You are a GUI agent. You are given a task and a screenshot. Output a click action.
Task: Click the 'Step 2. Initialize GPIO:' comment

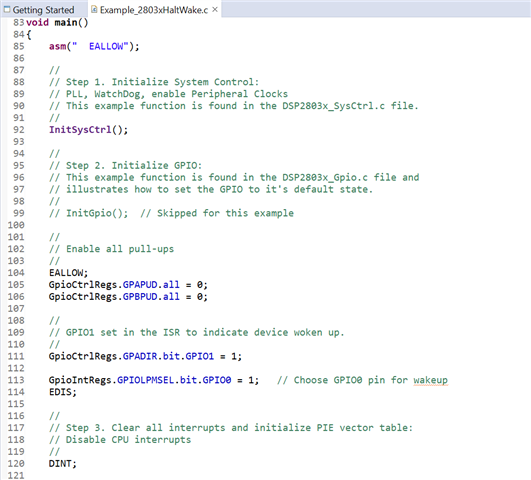click(125, 166)
